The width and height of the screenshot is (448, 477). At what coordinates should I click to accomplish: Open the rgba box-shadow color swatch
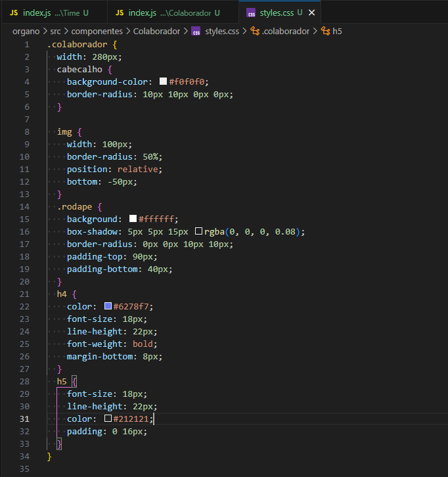pos(199,231)
